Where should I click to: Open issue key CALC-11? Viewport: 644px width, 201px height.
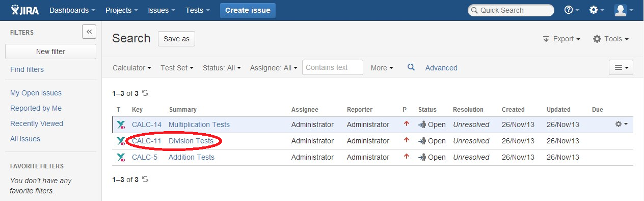pos(147,141)
